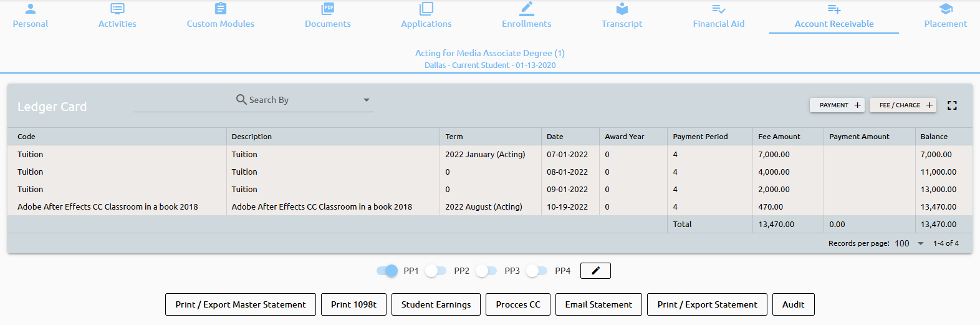
Task: Turn off the PP1 toggle
Action: click(387, 271)
